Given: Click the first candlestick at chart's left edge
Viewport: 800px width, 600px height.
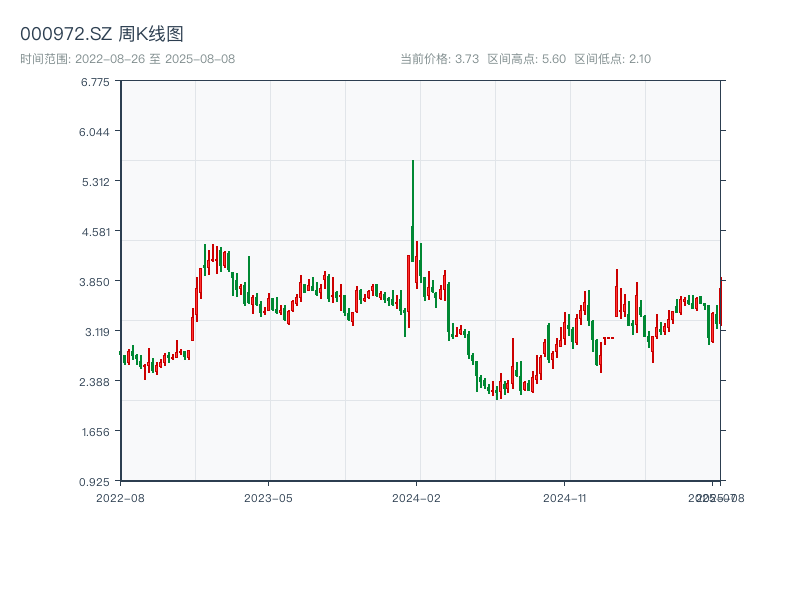Looking at the screenshot, I should [x=121, y=354].
